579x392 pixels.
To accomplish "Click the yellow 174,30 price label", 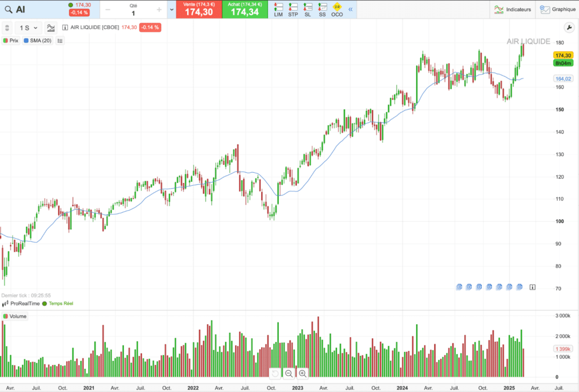I will [x=563, y=55].
